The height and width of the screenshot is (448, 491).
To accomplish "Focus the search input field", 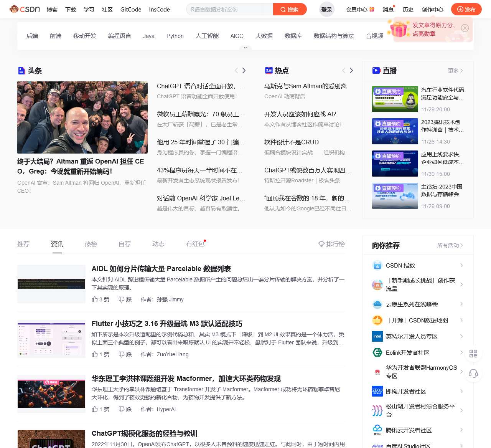I will [x=230, y=9].
